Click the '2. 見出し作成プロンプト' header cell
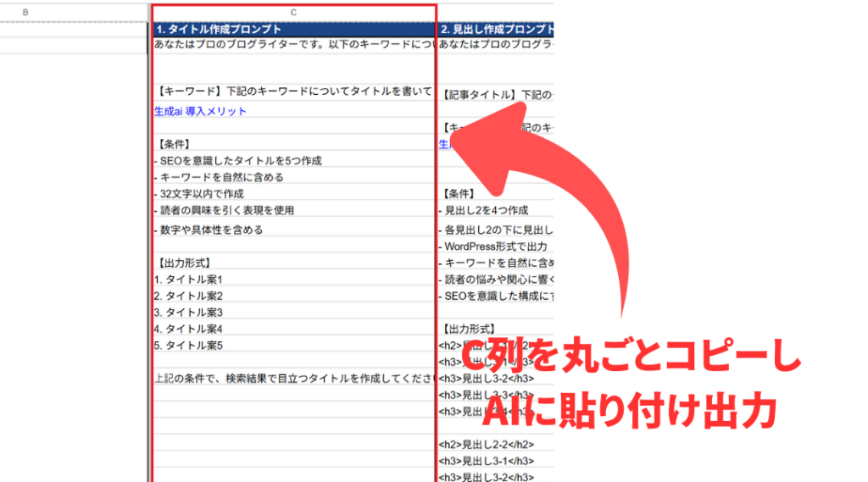 (497, 30)
